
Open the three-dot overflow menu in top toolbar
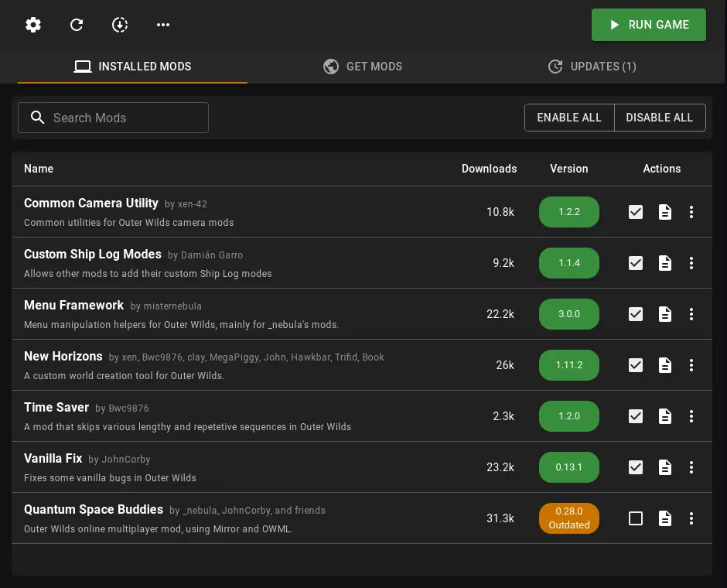click(163, 25)
